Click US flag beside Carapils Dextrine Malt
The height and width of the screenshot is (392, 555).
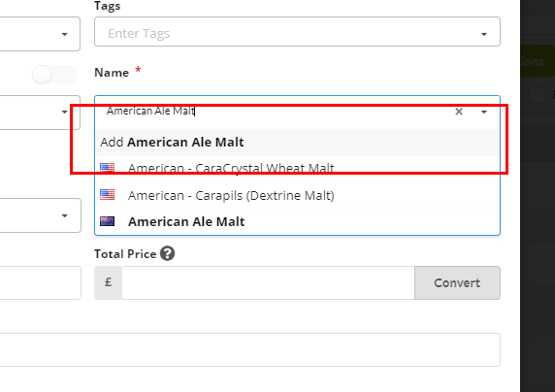click(108, 195)
